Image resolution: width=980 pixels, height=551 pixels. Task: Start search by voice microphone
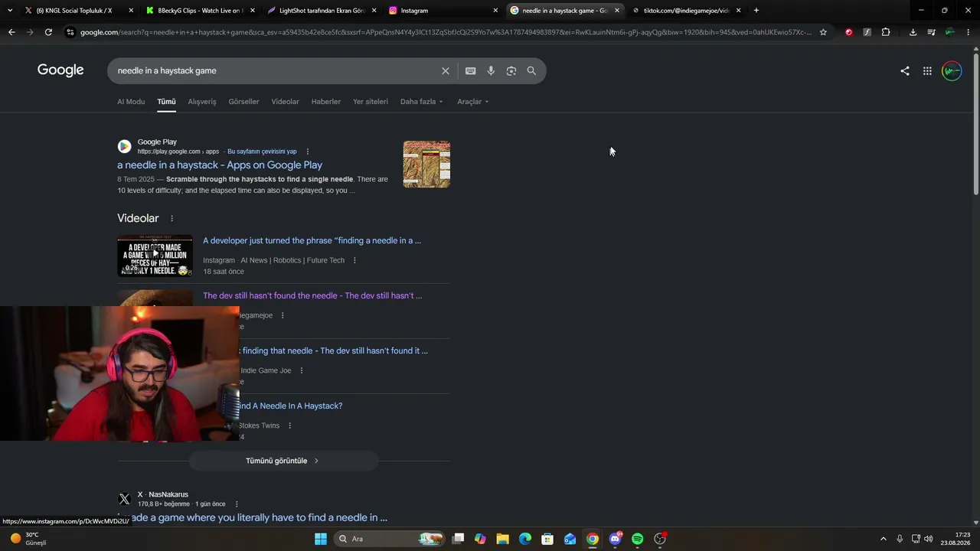491,71
